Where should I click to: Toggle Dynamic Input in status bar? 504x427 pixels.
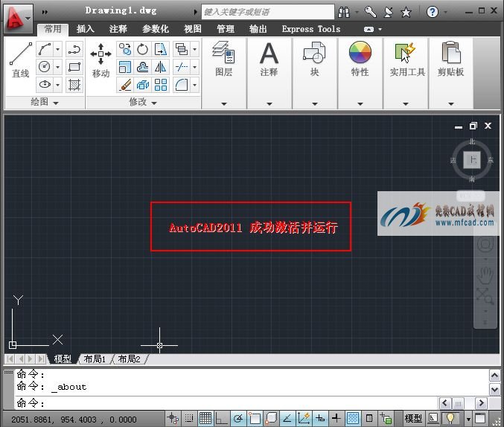tap(320, 418)
